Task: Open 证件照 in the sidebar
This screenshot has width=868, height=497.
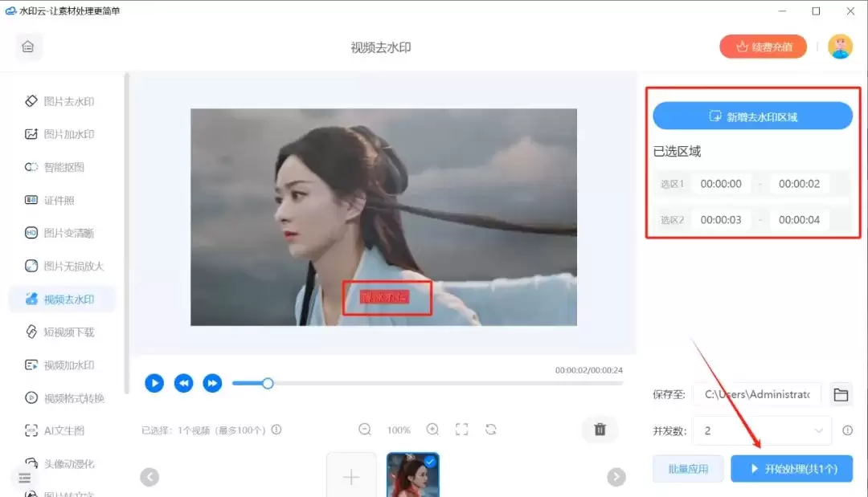Action: pyautogui.click(x=50, y=200)
